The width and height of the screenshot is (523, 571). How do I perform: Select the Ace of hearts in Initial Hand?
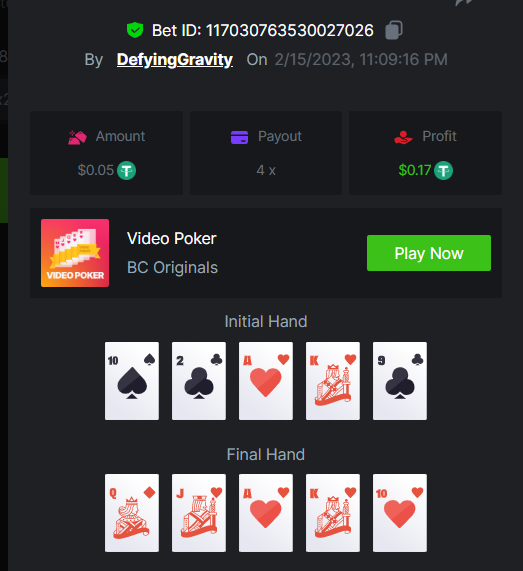266,381
